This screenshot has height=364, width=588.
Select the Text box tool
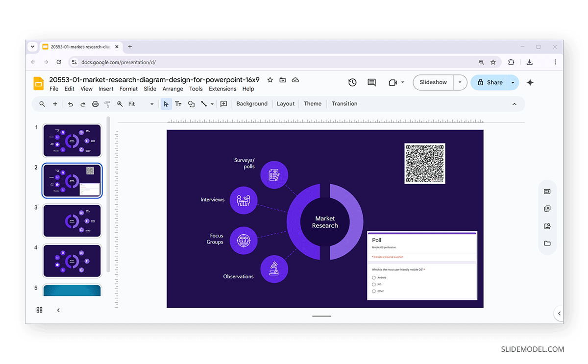click(x=178, y=104)
